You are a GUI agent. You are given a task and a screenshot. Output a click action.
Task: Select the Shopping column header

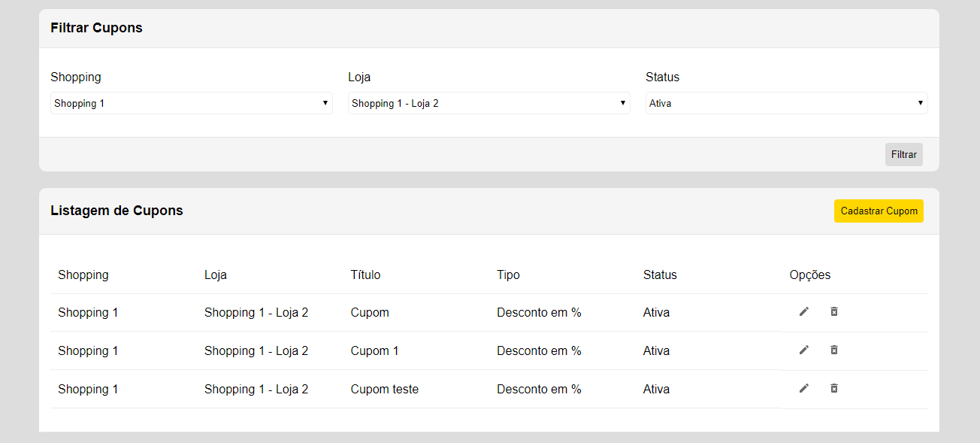click(x=83, y=275)
